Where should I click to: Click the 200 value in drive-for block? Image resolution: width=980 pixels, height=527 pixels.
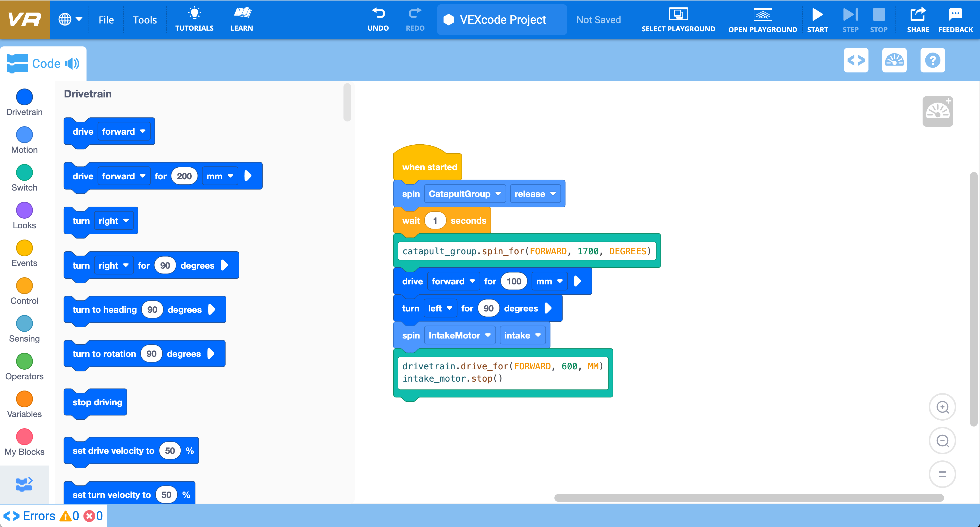(184, 176)
